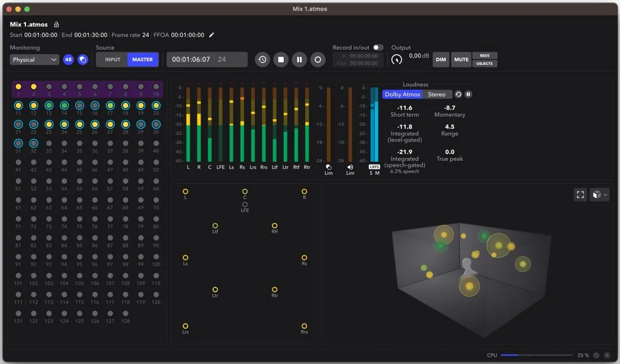Click the L speaker in the layout
Viewport: 620px width, 364px height.
pos(185,191)
